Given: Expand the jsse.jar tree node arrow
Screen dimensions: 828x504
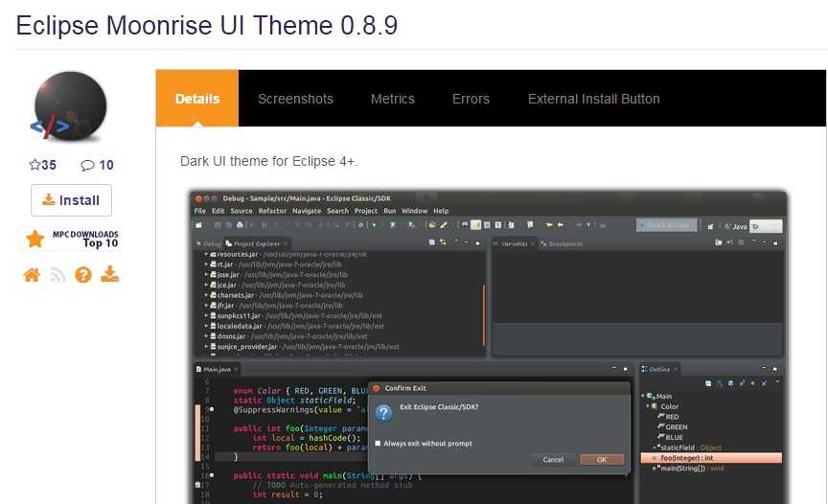Looking at the screenshot, I should coord(206,274).
